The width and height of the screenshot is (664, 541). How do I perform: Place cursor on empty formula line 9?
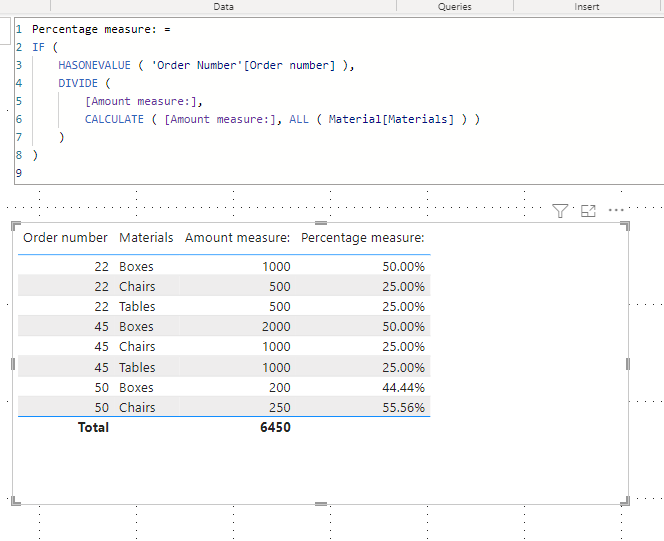point(339,173)
